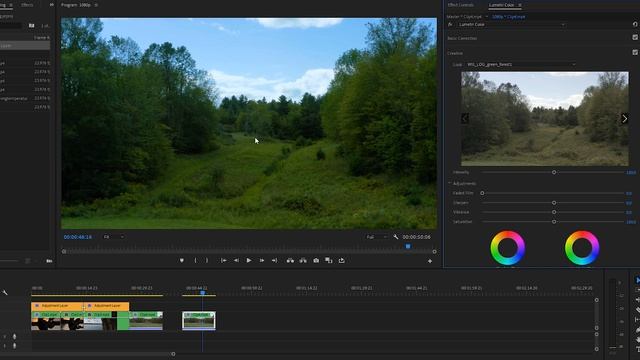Select the second Adjustment Layer clip
The width and height of the screenshot is (640, 360).
(107, 306)
